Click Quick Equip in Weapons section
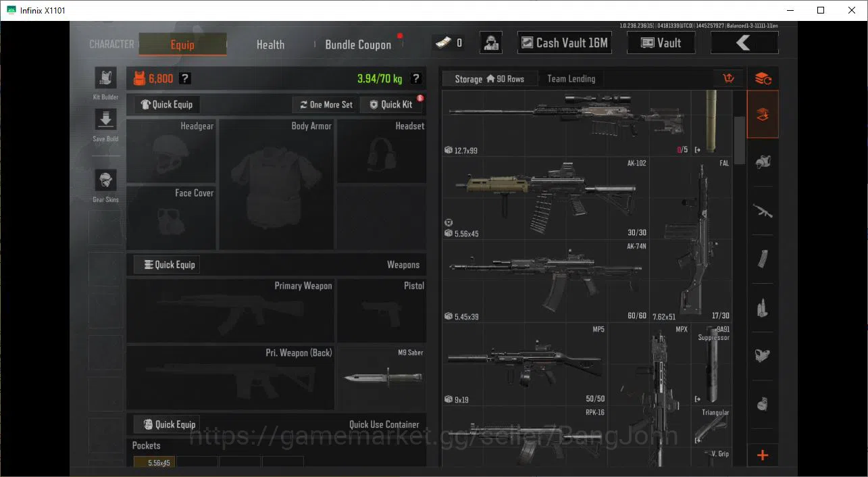This screenshot has width=868, height=477. tap(167, 264)
